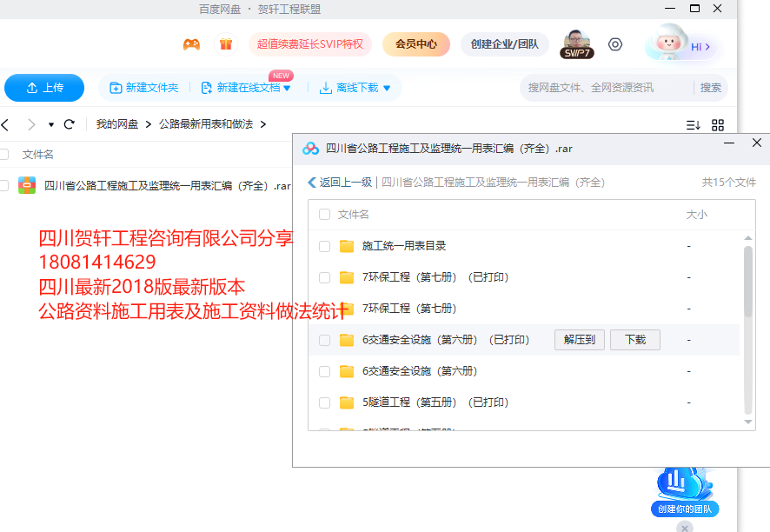
Task: Go back with the left arrow navigation icon
Action: pyautogui.click(x=5, y=125)
